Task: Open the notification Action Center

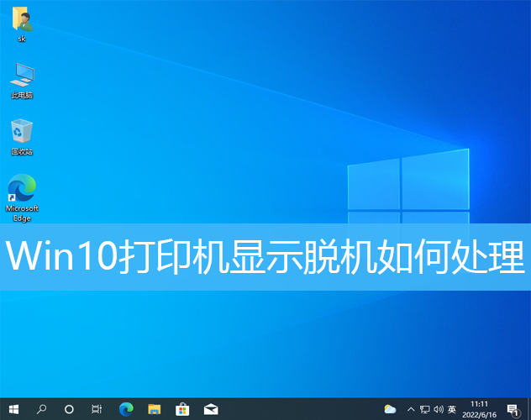Action: (x=513, y=409)
